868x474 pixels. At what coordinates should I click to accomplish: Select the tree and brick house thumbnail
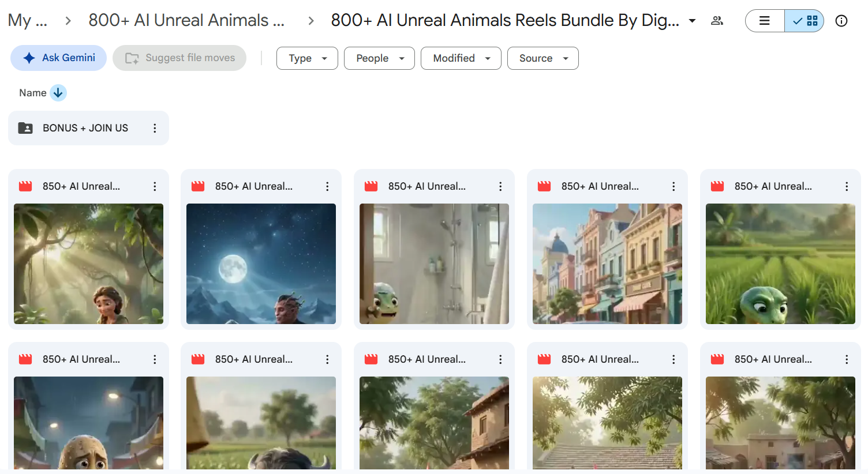[x=434, y=423]
